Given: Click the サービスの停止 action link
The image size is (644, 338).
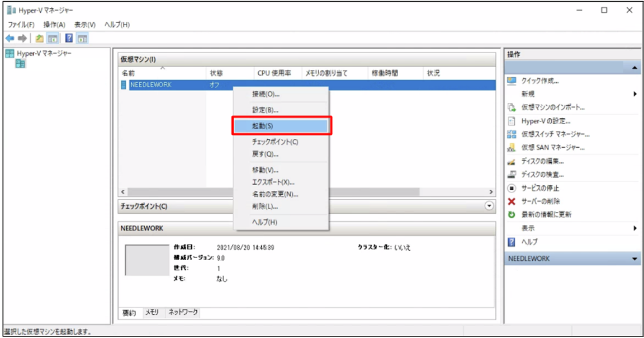Looking at the screenshot, I should point(540,189).
